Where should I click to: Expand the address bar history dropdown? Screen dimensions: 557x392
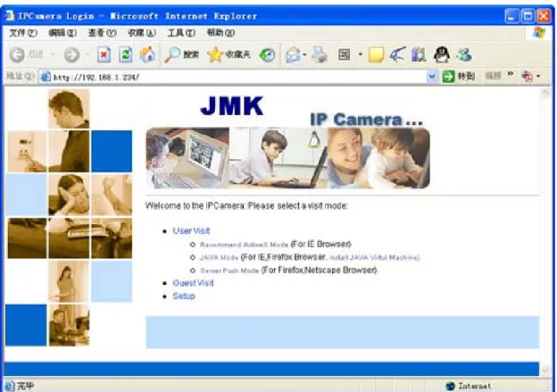[x=432, y=77]
